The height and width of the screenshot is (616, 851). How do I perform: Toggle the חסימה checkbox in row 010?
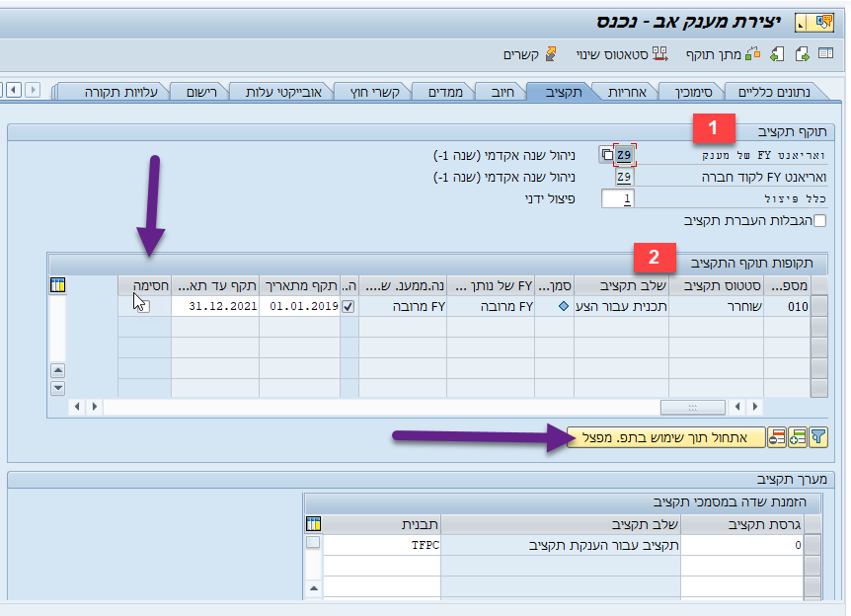pyautogui.click(x=143, y=306)
